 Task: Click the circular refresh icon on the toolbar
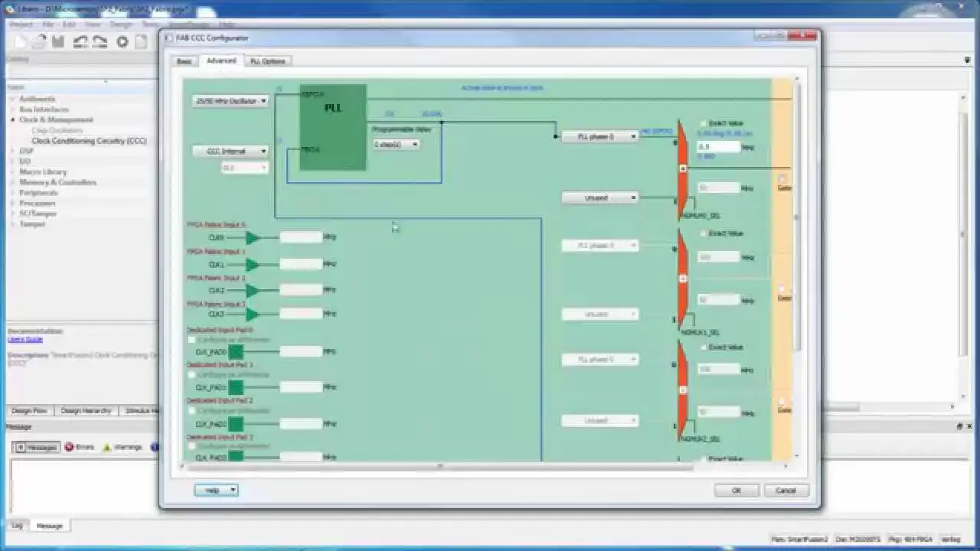coord(121,42)
